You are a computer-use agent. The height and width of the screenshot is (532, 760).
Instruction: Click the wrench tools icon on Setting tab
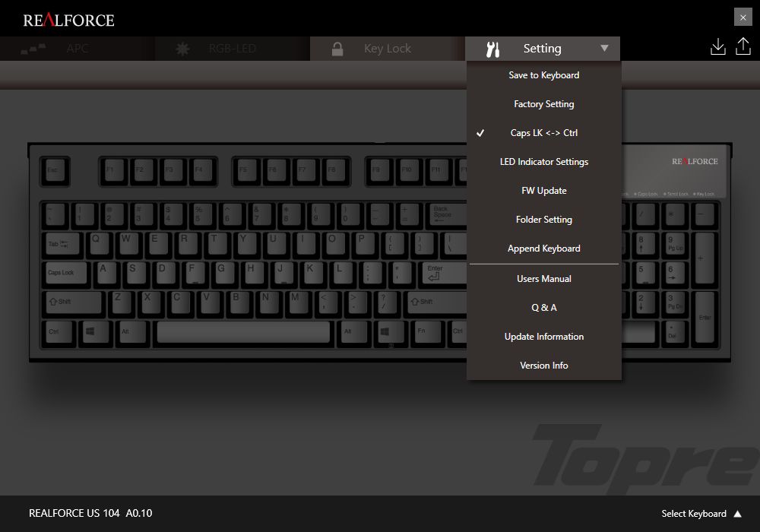coord(492,49)
